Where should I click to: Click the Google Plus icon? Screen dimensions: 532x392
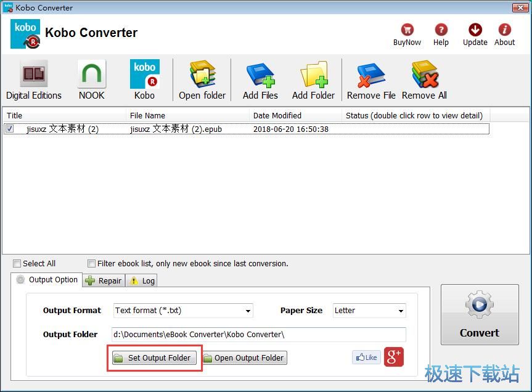click(x=394, y=357)
